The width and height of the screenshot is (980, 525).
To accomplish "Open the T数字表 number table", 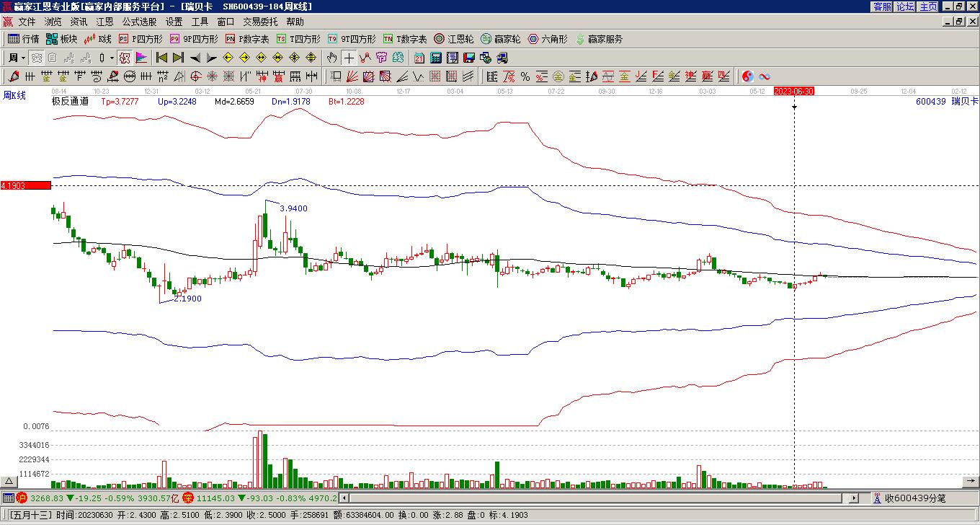I will point(405,39).
